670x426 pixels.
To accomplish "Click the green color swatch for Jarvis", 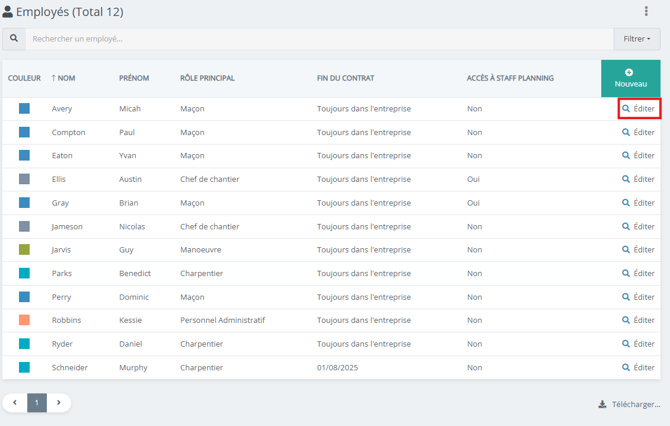I will 24,250.
